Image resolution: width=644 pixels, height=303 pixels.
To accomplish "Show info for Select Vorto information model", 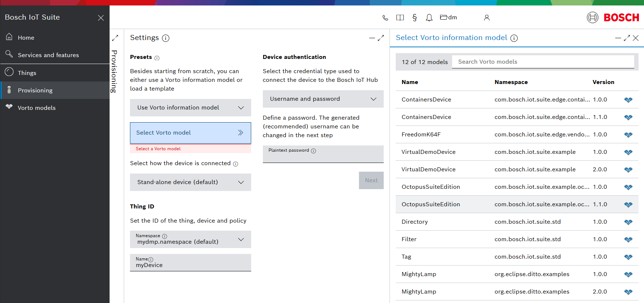I will [514, 38].
